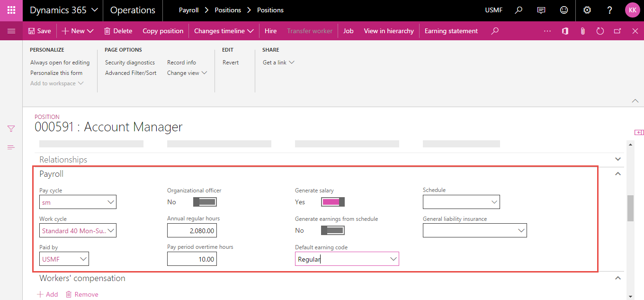The width and height of the screenshot is (644, 300).
Task: Collapse the Payroll section chevron
Action: [617, 173]
